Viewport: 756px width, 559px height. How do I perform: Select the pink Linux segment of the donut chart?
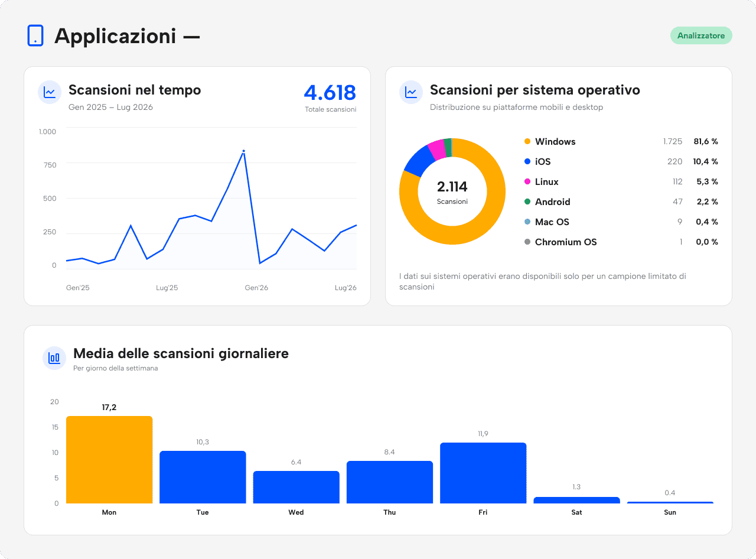pyautogui.click(x=437, y=149)
